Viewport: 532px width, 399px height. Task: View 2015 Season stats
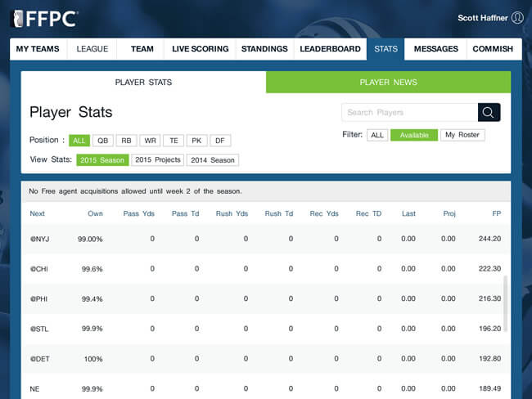tap(102, 160)
